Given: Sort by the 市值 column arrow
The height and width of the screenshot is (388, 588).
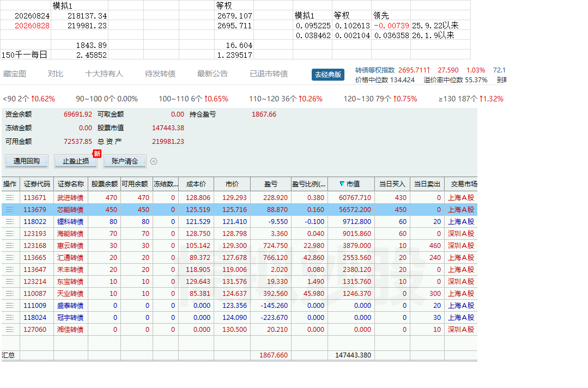Looking at the screenshot, I should [x=342, y=184].
